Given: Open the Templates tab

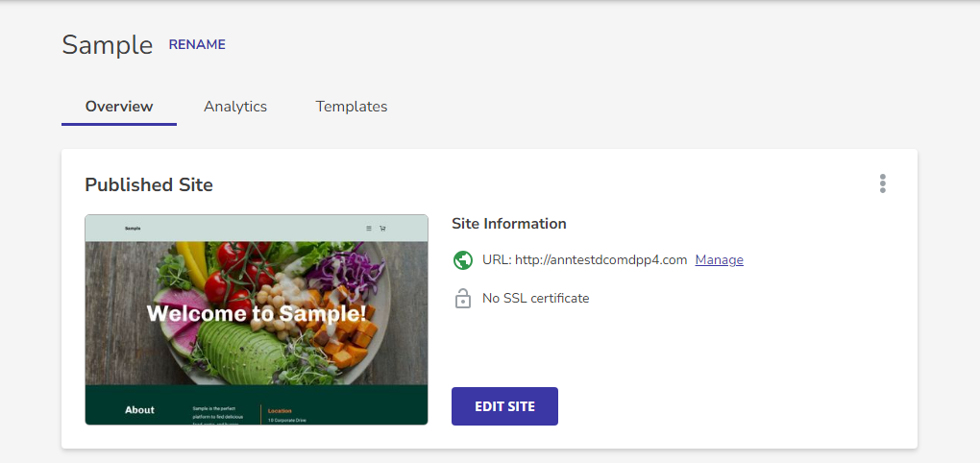Looking at the screenshot, I should click(352, 107).
